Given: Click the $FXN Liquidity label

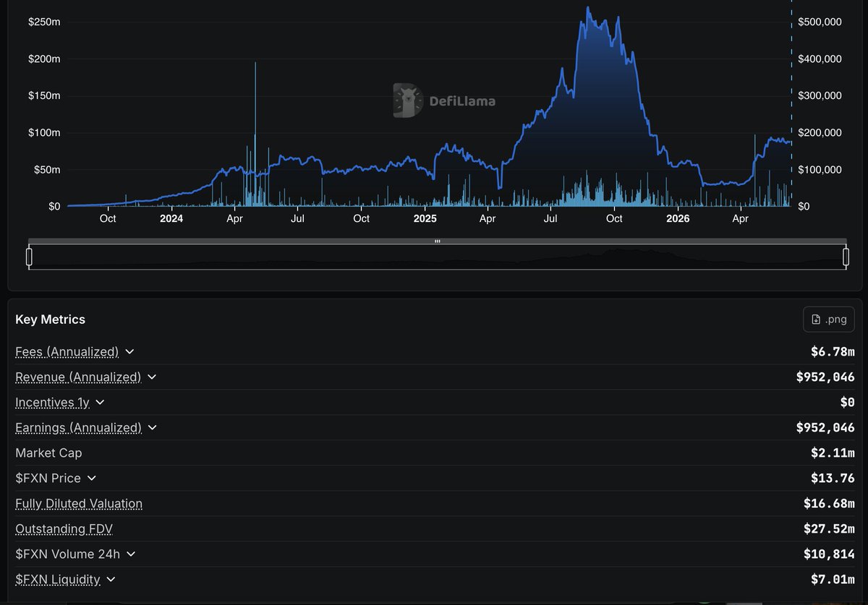Looking at the screenshot, I should (58, 580).
